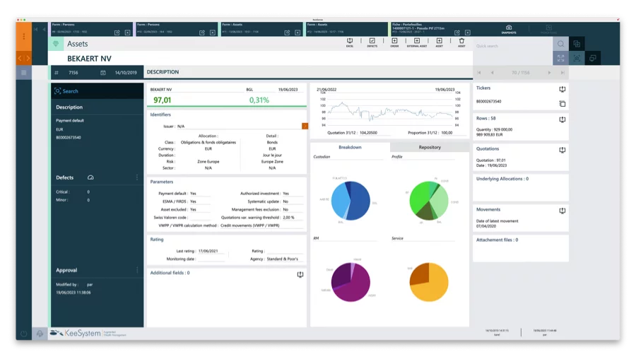
Task: Click the External Asset add icon
Action: tap(417, 42)
